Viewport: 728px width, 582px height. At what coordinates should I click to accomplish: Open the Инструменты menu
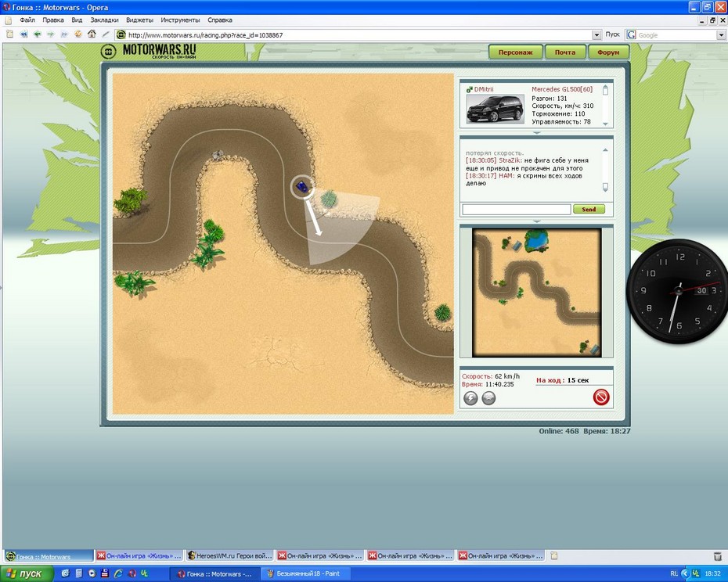180,20
